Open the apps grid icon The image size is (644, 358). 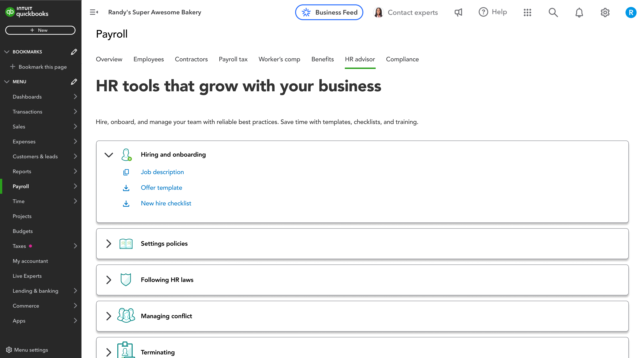click(527, 12)
